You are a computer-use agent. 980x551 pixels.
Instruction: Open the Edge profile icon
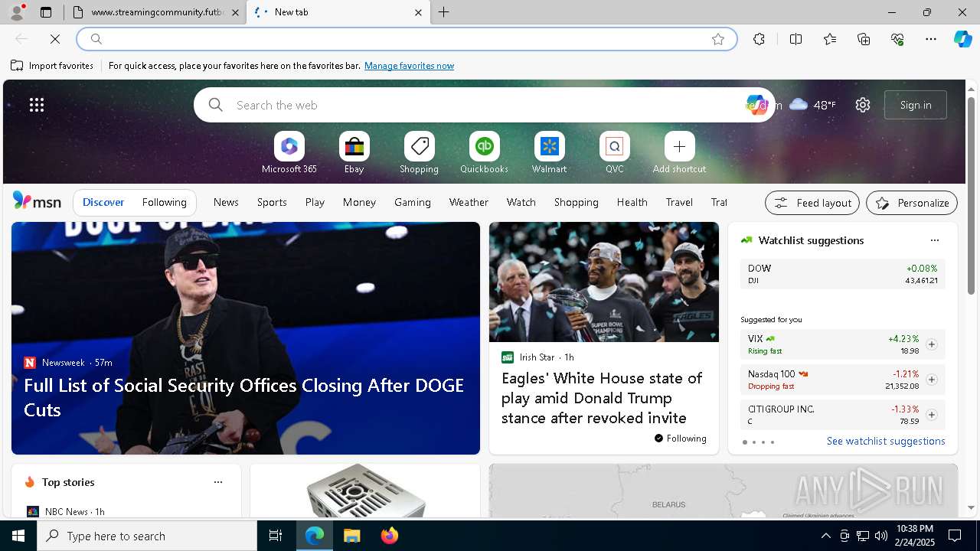coord(17,12)
